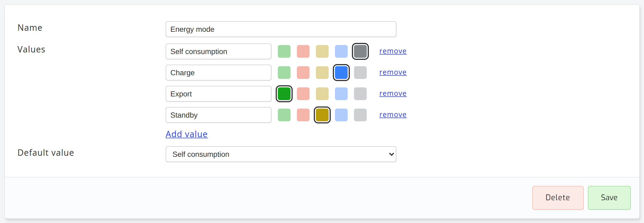644x223 pixels.
Task: Set Standby color to yellow
Action: coord(322,115)
